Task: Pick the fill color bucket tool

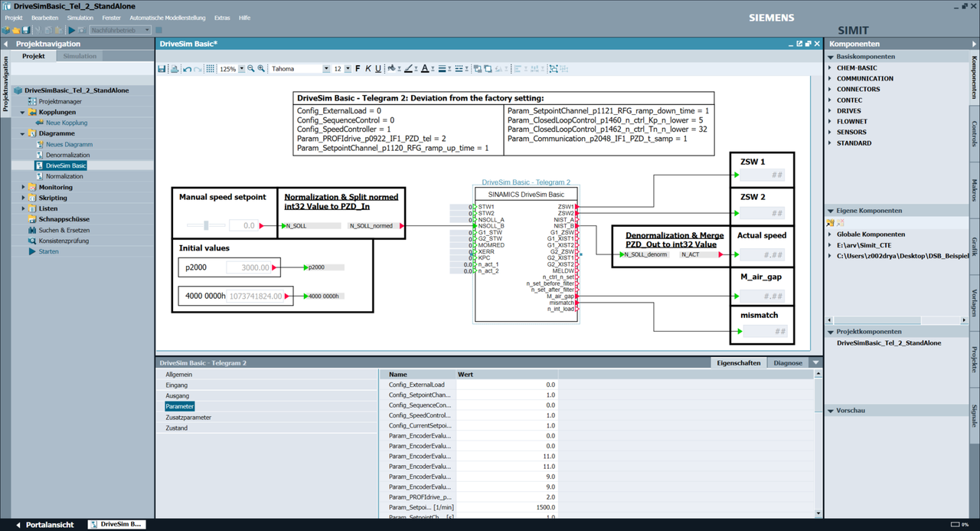Action: (391, 69)
